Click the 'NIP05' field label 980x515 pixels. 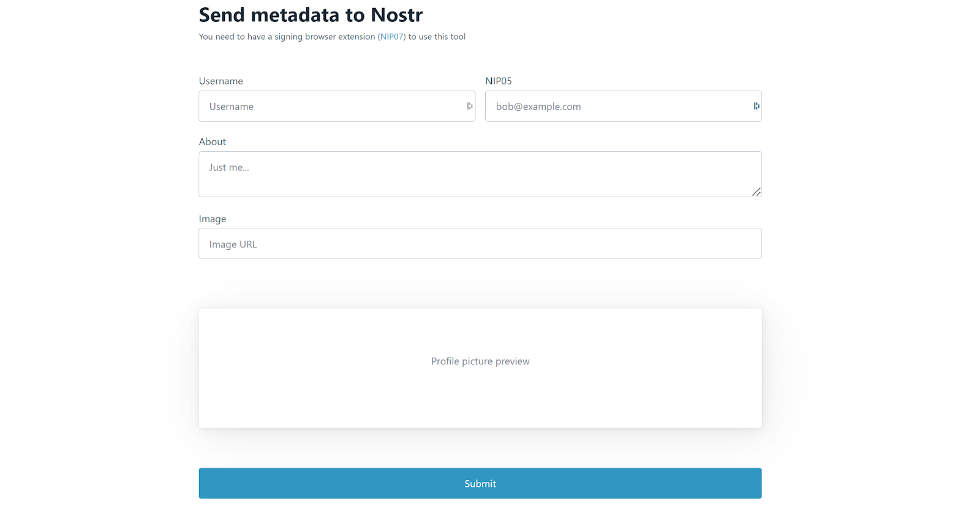[499, 81]
